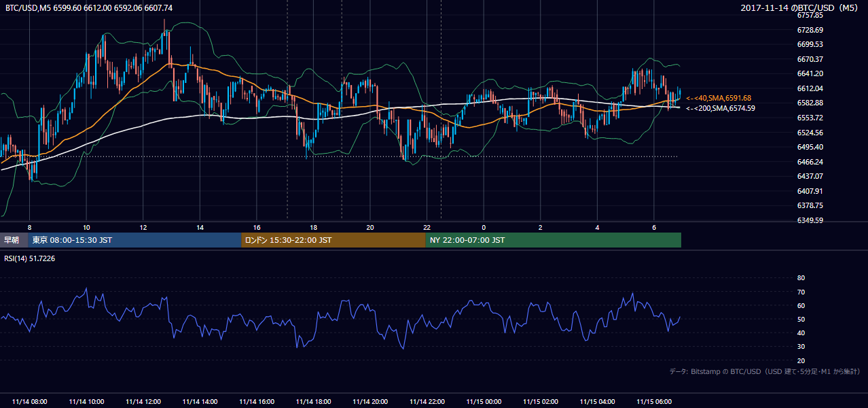Screen dimensions: 868x408
Task: Click price axis value 6612.04
Action: (810, 88)
